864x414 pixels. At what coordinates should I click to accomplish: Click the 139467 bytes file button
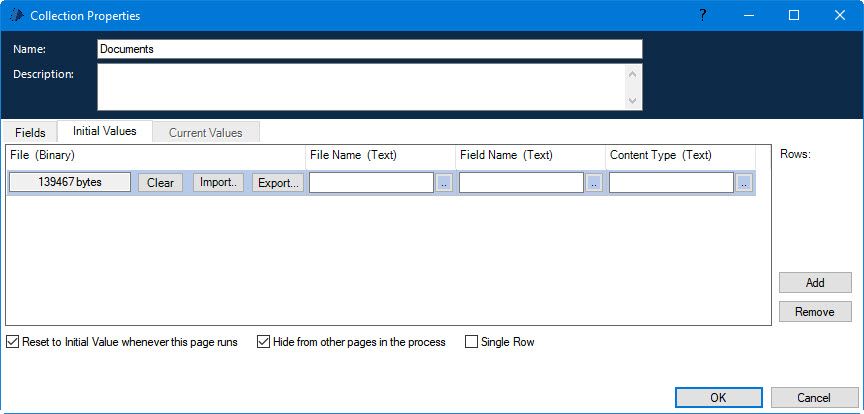coord(70,182)
